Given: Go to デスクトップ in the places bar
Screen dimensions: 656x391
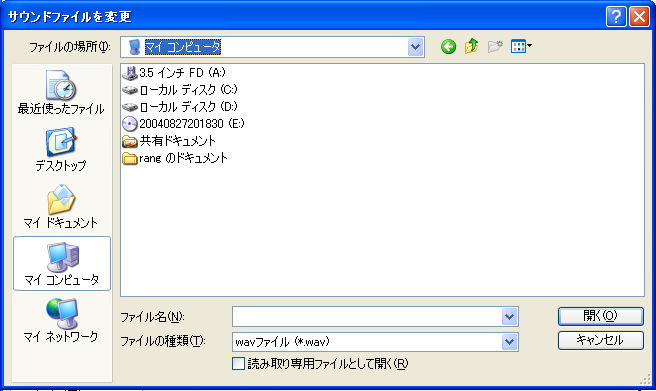Looking at the screenshot, I should [61, 149].
